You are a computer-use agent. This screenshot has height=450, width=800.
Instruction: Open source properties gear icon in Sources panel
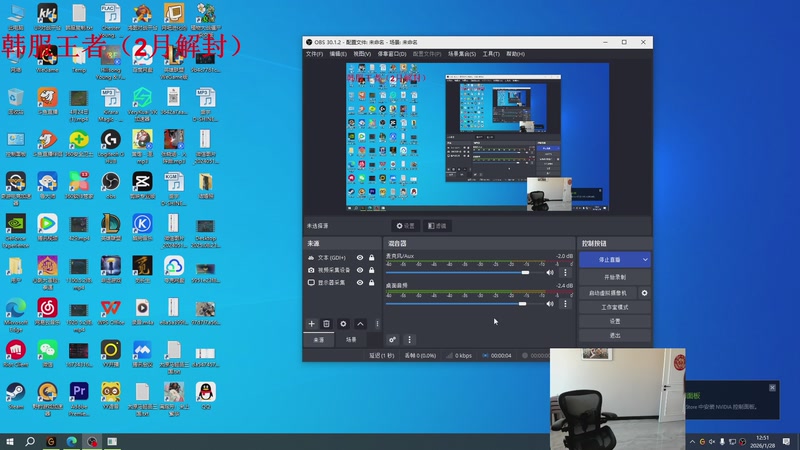pyautogui.click(x=343, y=324)
